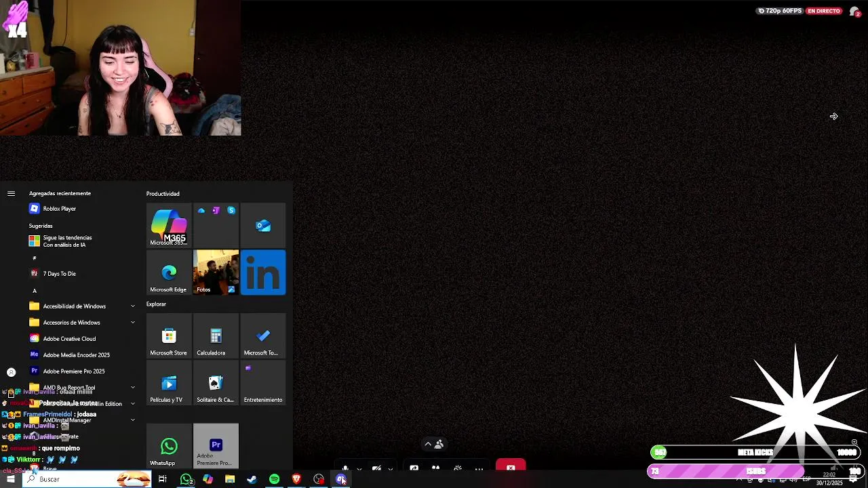This screenshot has height=488, width=868.
Task: Launch Adobe Premiere Pro 2025 from app list
Action: point(81,371)
